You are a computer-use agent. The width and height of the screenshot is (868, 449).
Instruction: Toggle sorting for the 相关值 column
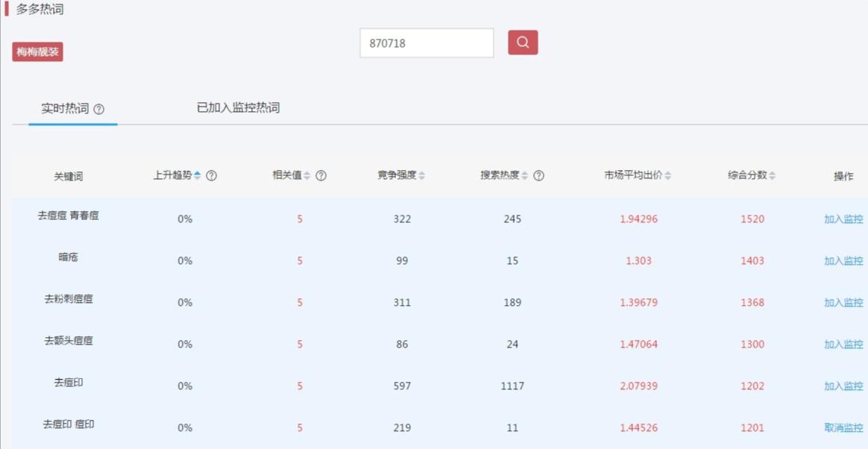[x=306, y=175]
